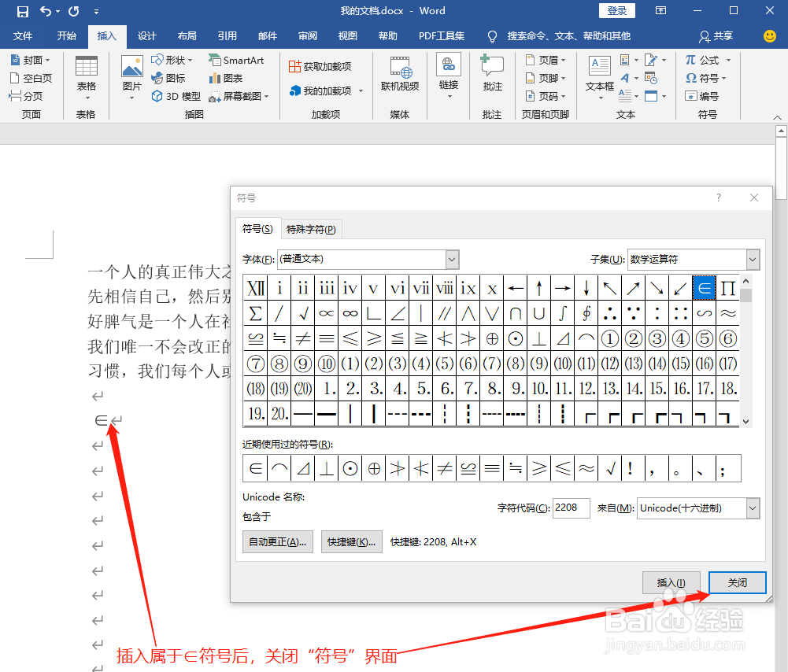Insert a 3D model (3D 模型)
Screen dimensions: 788x672
(x=176, y=96)
